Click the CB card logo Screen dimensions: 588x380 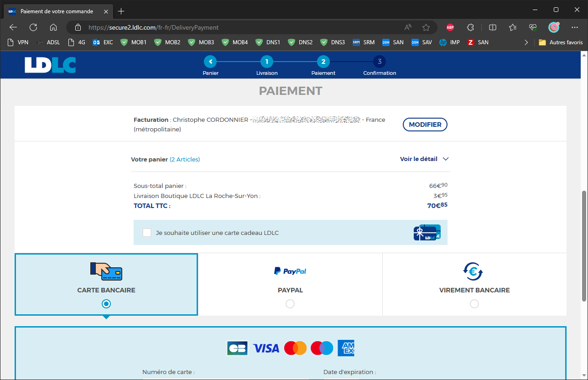[237, 348]
